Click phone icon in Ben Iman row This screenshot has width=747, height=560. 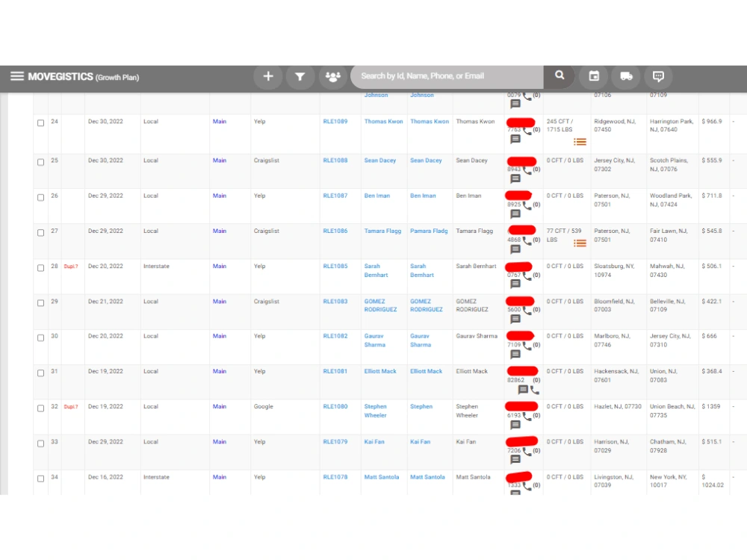[x=527, y=205]
